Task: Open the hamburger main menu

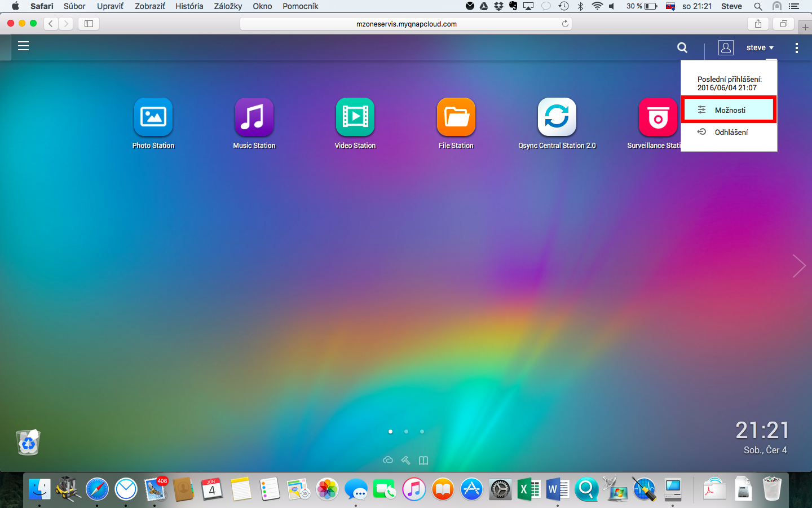Action: coord(23,46)
